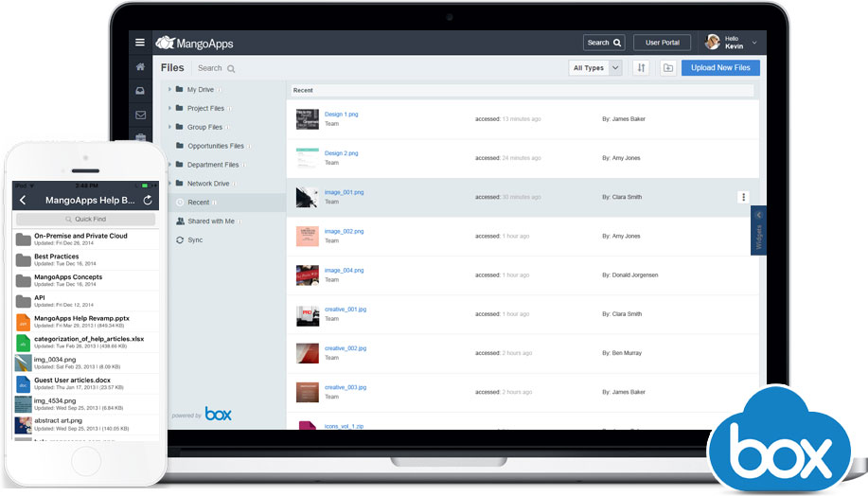
Task: Click 'By: Donald Jorgensen' text
Action: 630,275
